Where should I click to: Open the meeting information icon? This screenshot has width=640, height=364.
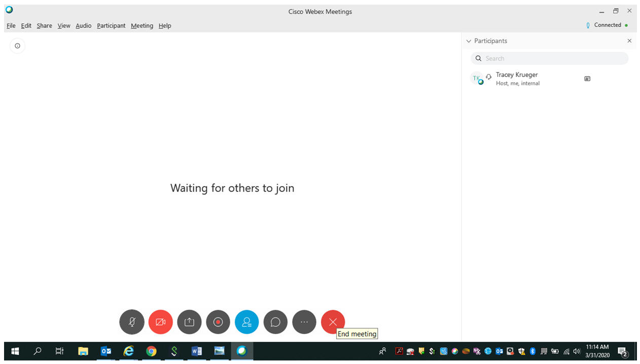17,46
